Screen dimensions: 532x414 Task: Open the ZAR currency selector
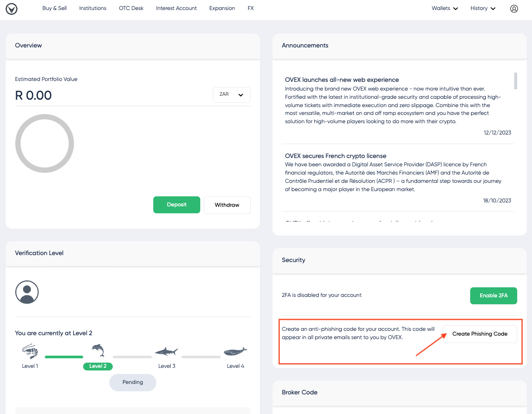[232, 95]
